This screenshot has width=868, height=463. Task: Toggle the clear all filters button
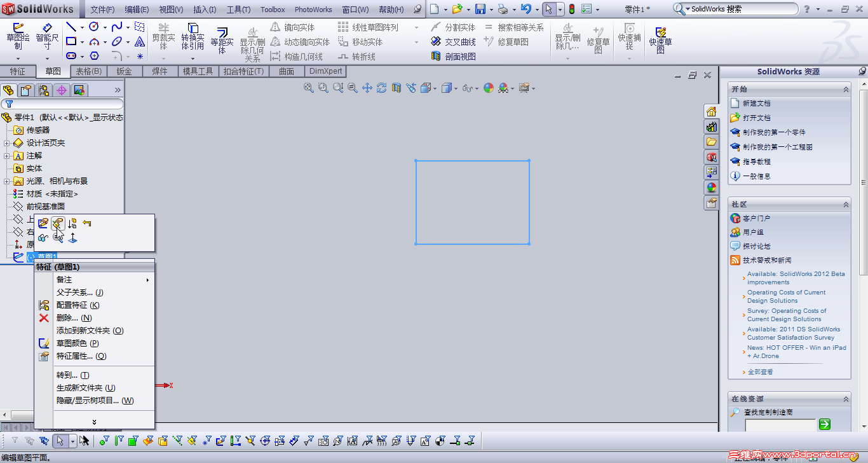29,440
